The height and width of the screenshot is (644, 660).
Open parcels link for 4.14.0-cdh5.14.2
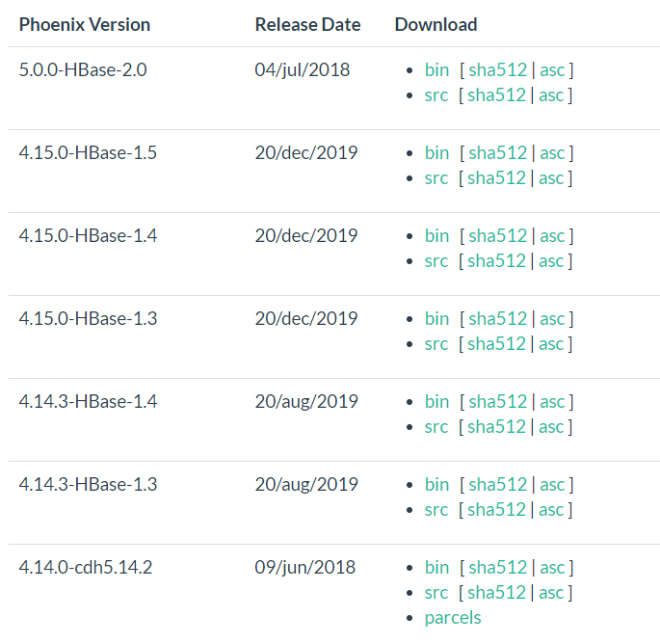coord(453,618)
